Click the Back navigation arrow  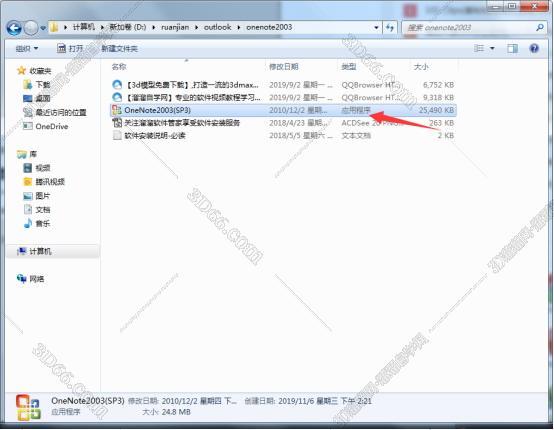coord(14,28)
